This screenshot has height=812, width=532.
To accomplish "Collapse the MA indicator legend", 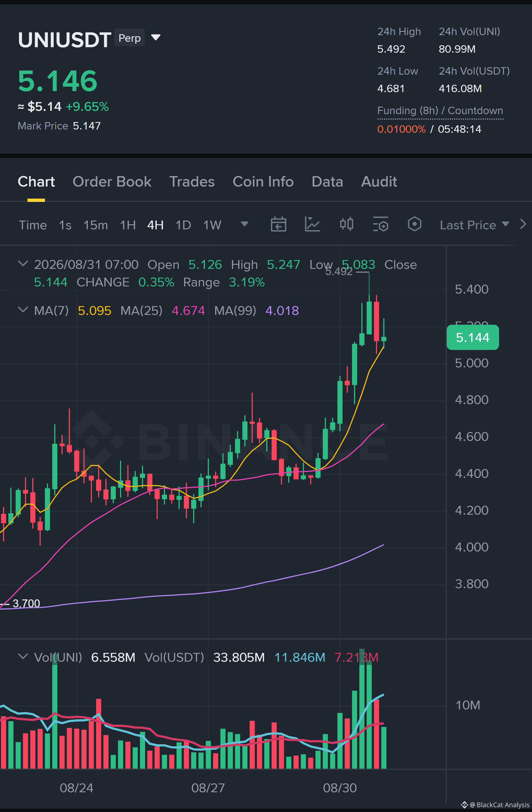I will coord(23,309).
